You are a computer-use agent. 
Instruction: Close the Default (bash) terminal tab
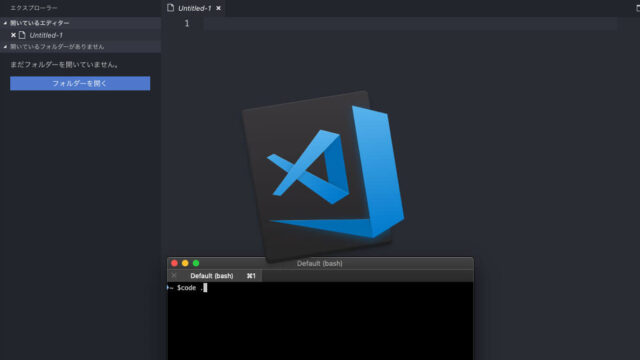click(x=174, y=276)
